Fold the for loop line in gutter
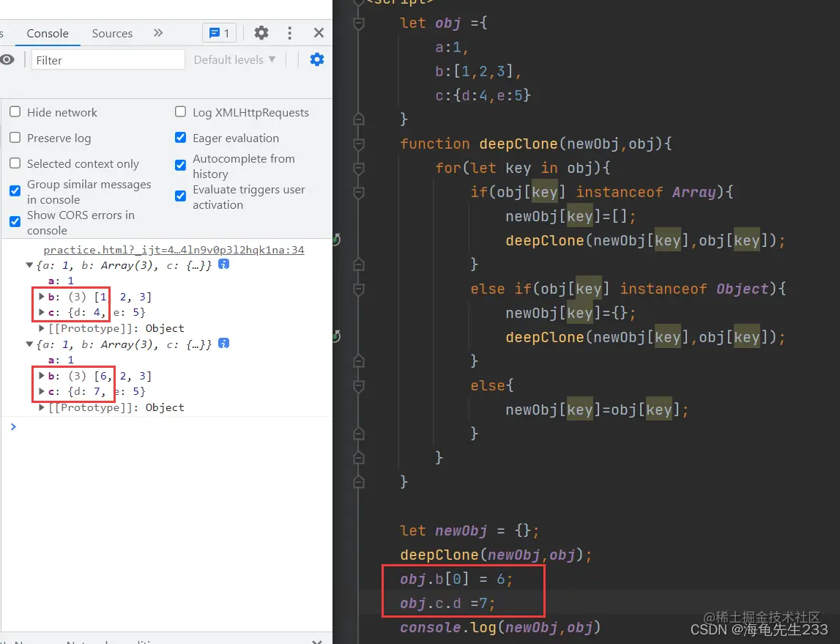Viewport: 840px width, 644px height. (x=359, y=169)
